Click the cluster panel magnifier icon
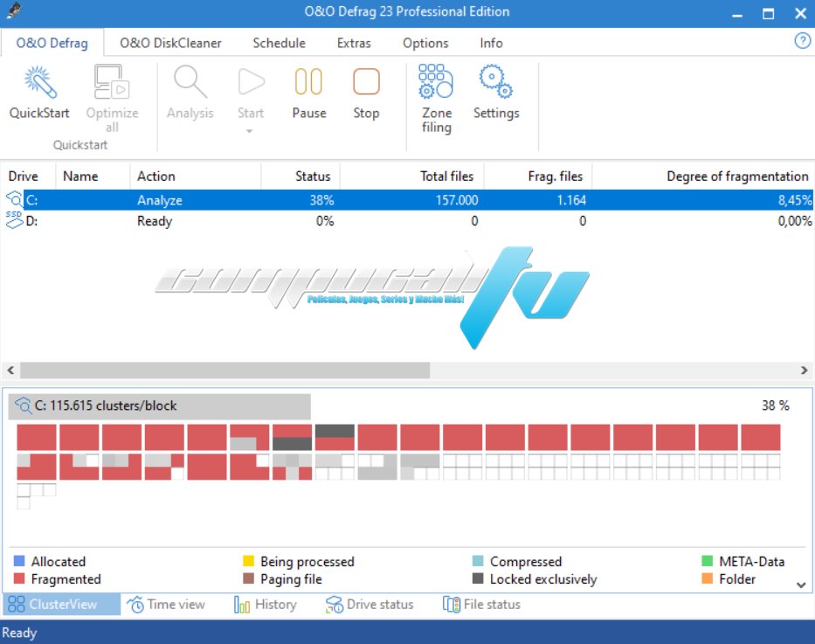815x644 pixels. point(23,405)
